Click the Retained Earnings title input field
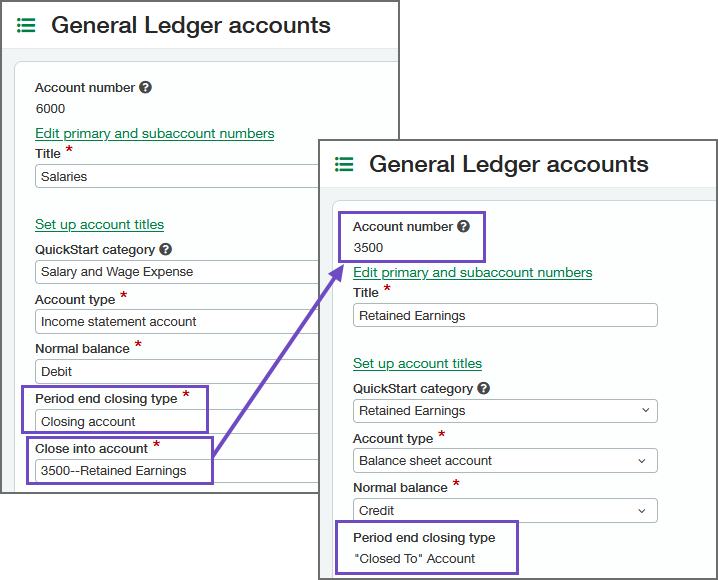 [505, 316]
